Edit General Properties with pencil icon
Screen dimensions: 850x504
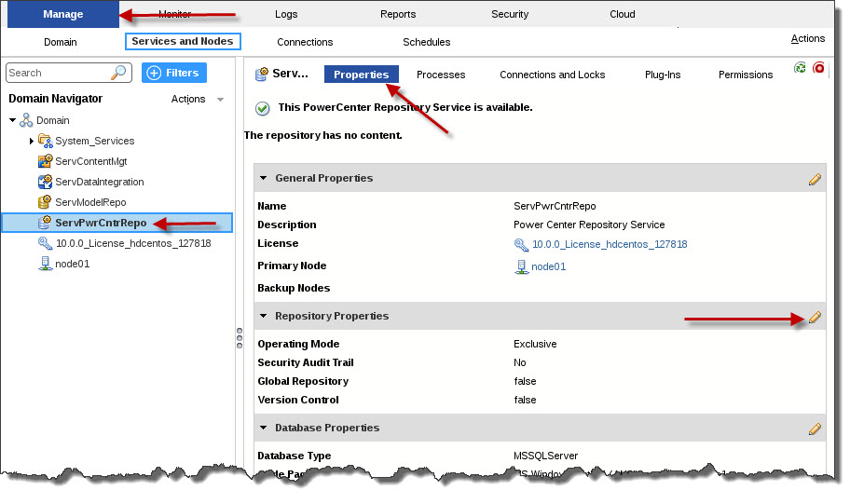pyautogui.click(x=815, y=180)
